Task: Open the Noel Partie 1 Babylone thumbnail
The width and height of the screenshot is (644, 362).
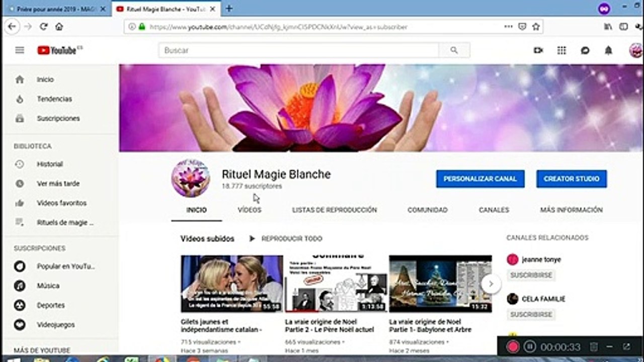Action: (440, 284)
